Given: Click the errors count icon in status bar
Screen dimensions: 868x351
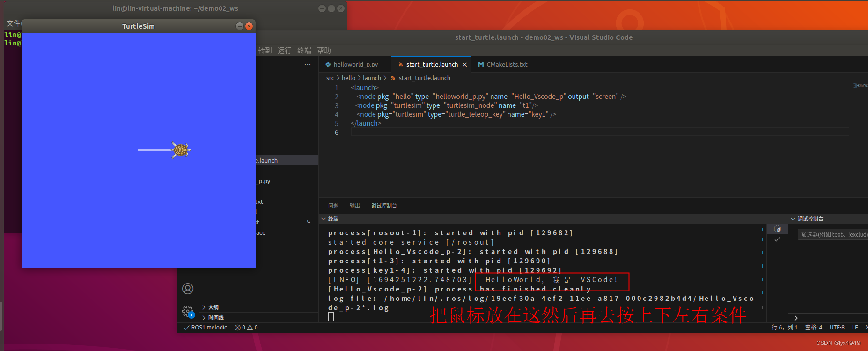Looking at the screenshot, I should click(237, 328).
